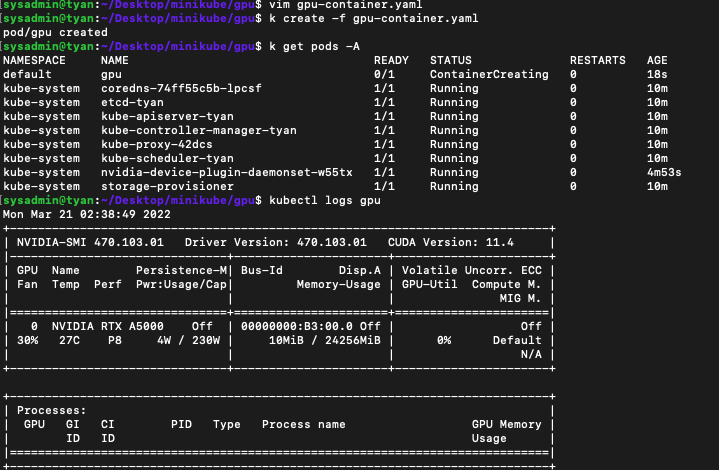The image size is (719, 470).
Task: Click the 'Driver Version: 470.103.01' text
Action: pyautogui.click(x=276, y=242)
